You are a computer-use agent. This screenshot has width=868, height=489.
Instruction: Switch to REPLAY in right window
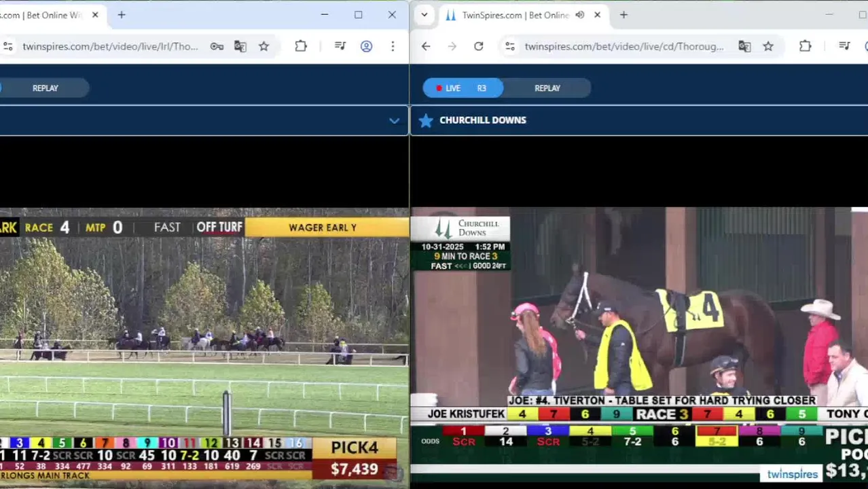point(547,88)
